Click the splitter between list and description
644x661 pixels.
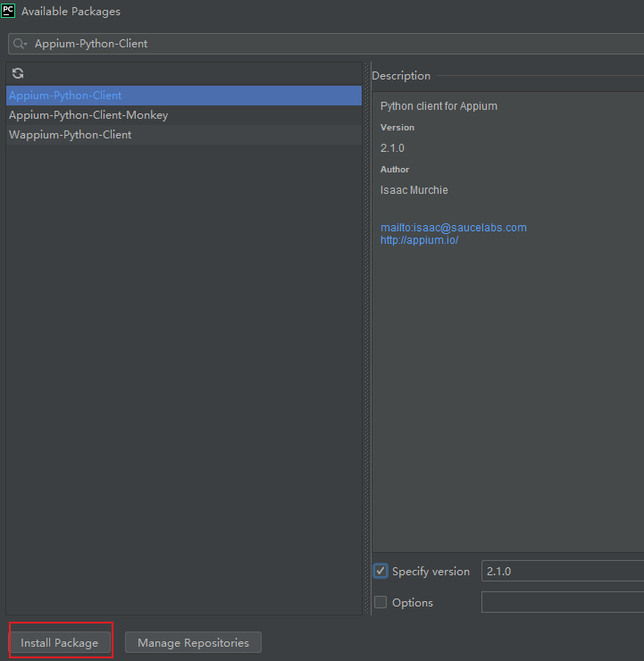367,339
